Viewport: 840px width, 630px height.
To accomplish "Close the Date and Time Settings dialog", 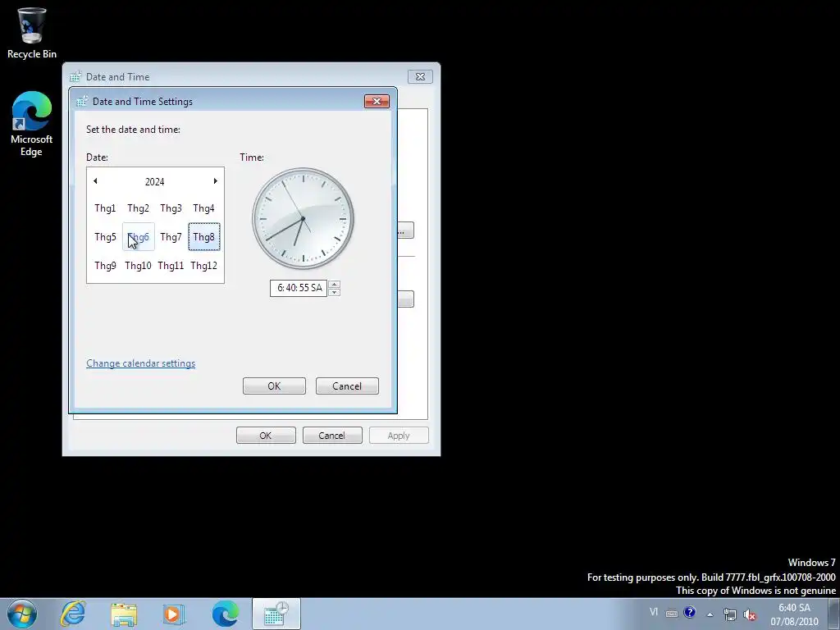I will pos(377,101).
